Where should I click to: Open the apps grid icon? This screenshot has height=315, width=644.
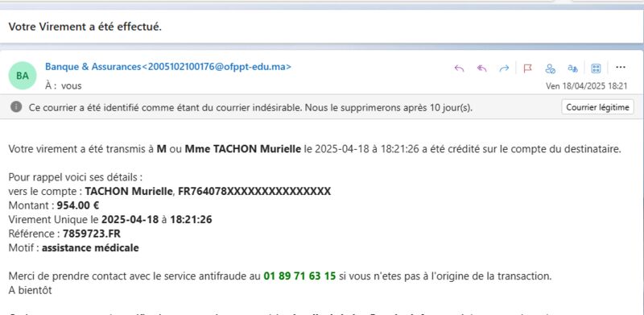[596, 68]
